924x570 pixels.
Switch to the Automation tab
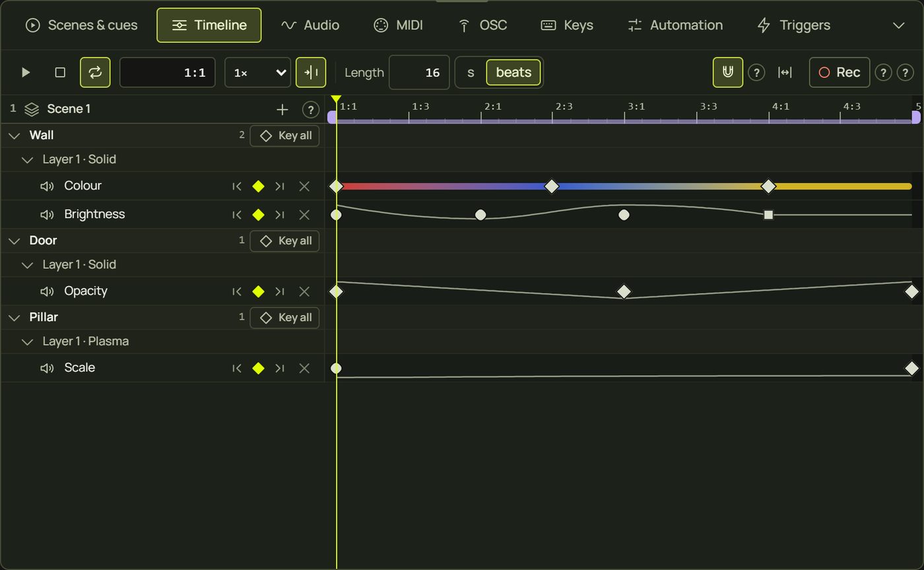(675, 25)
